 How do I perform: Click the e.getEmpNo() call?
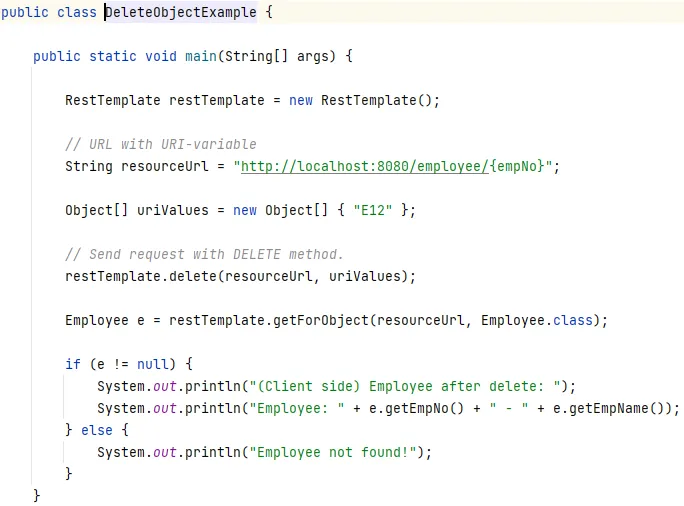[416, 409]
